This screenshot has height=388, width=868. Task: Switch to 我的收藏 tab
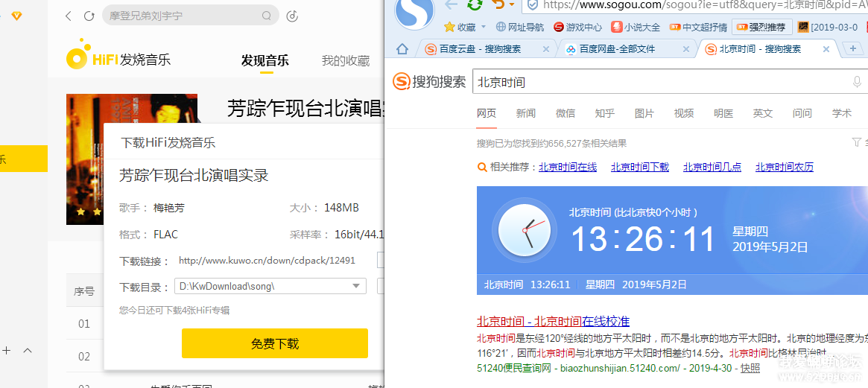tap(346, 60)
